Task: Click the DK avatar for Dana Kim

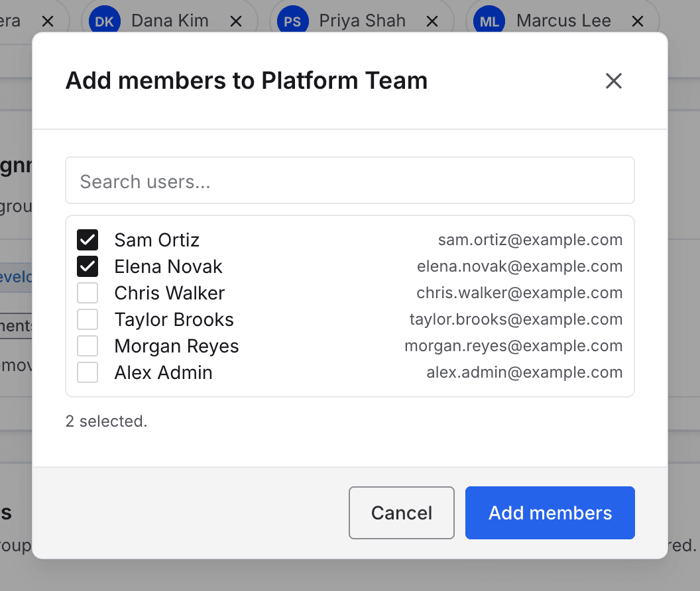Action: coord(105,21)
